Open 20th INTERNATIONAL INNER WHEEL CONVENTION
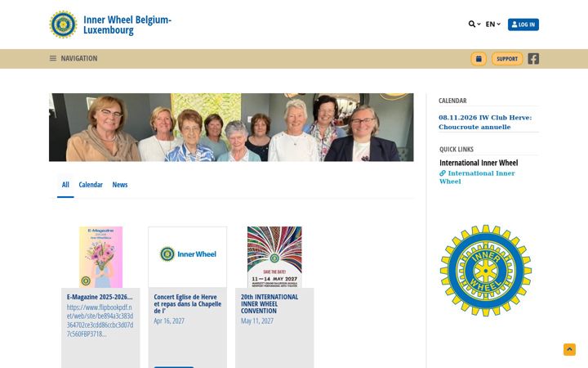Viewport: 588px width, 368px height. pyautogui.click(x=269, y=303)
